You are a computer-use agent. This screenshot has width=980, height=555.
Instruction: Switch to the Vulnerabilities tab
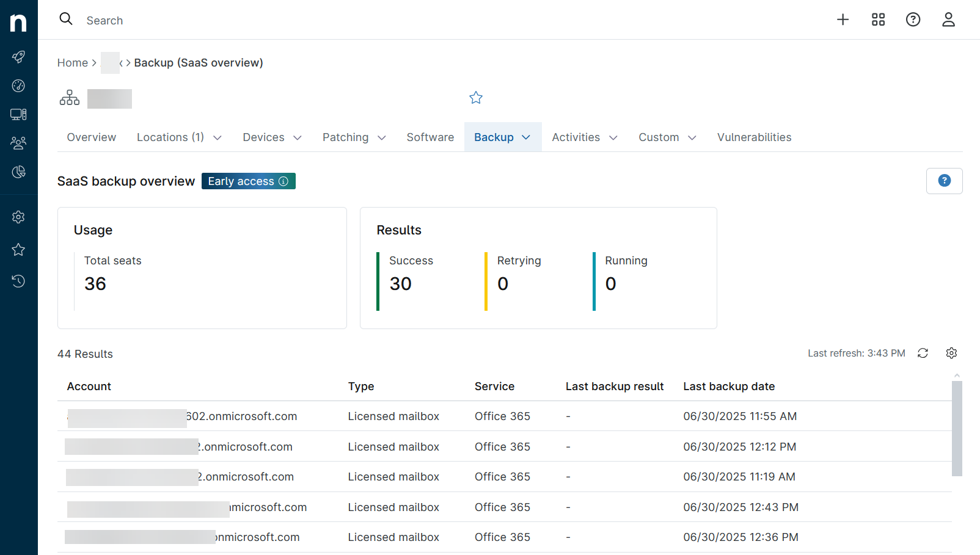coord(754,137)
